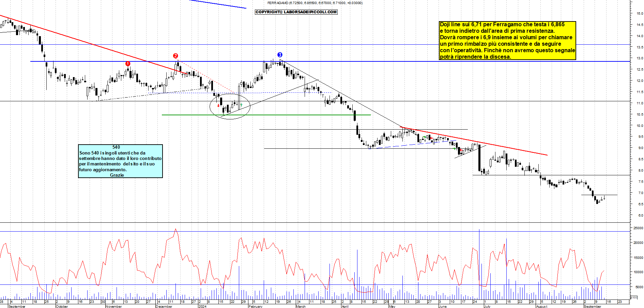Click the 25000 volume axis label

(638, 228)
